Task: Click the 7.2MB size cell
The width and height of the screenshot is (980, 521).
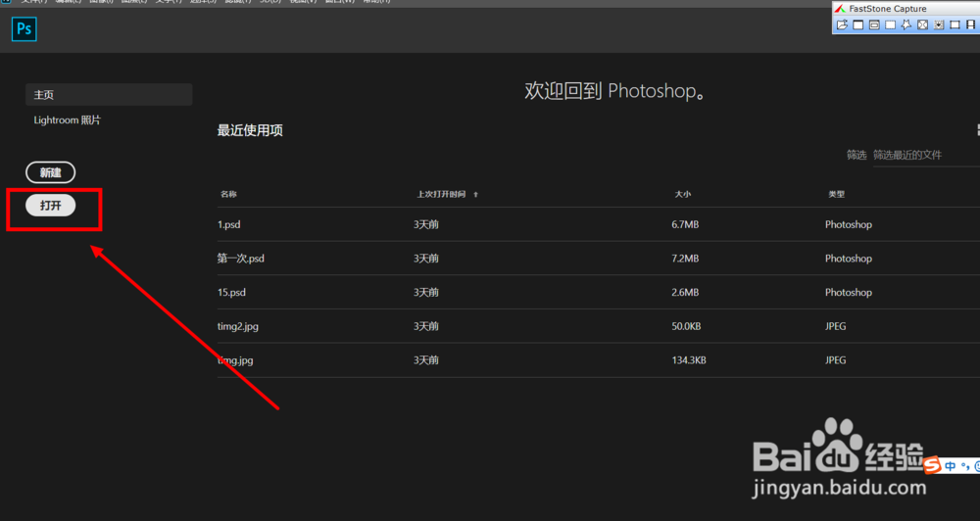Action: point(685,258)
